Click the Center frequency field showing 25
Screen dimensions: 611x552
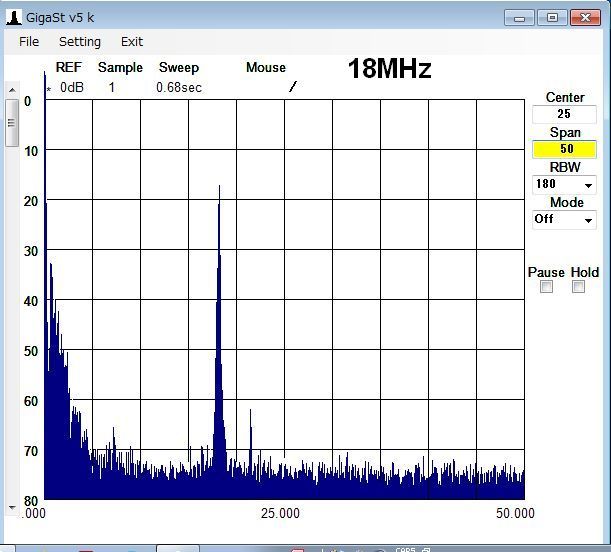tap(565, 114)
